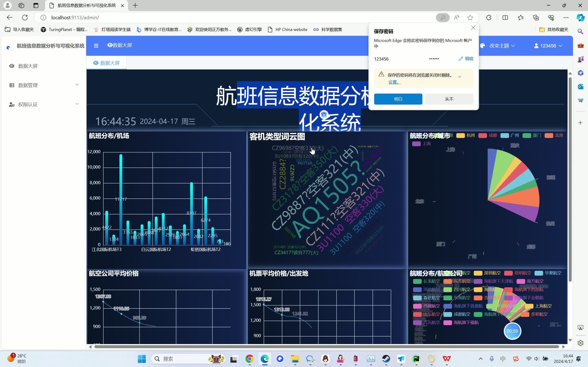Switch to the 数据大屏 tab
Viewport: 588px width, 367px height.
pos(106,63)
